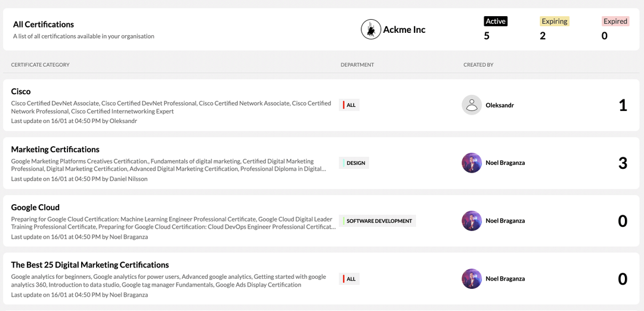
Task: Select the Expiring status filter badge
Action: [554, 21]
